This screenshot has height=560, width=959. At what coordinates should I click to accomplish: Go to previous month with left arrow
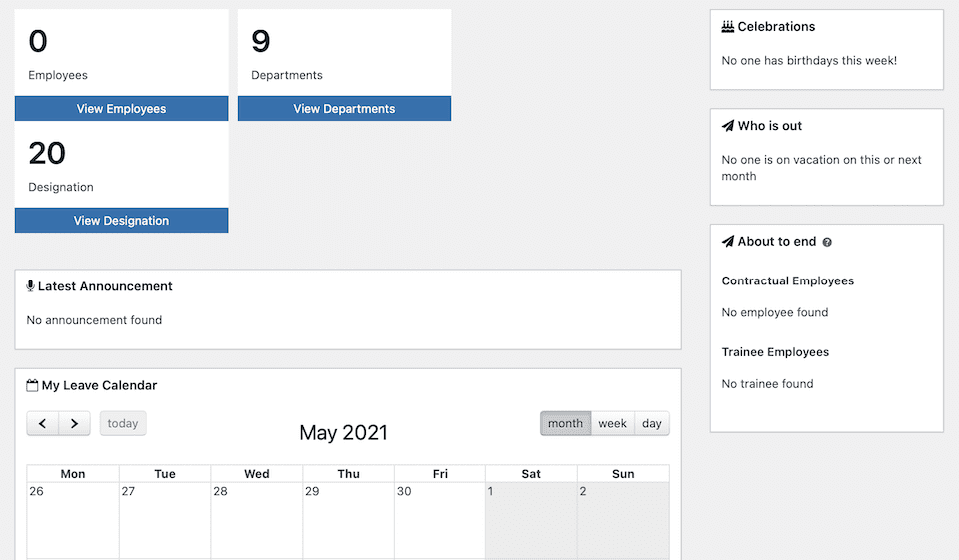tap(42, 423)
